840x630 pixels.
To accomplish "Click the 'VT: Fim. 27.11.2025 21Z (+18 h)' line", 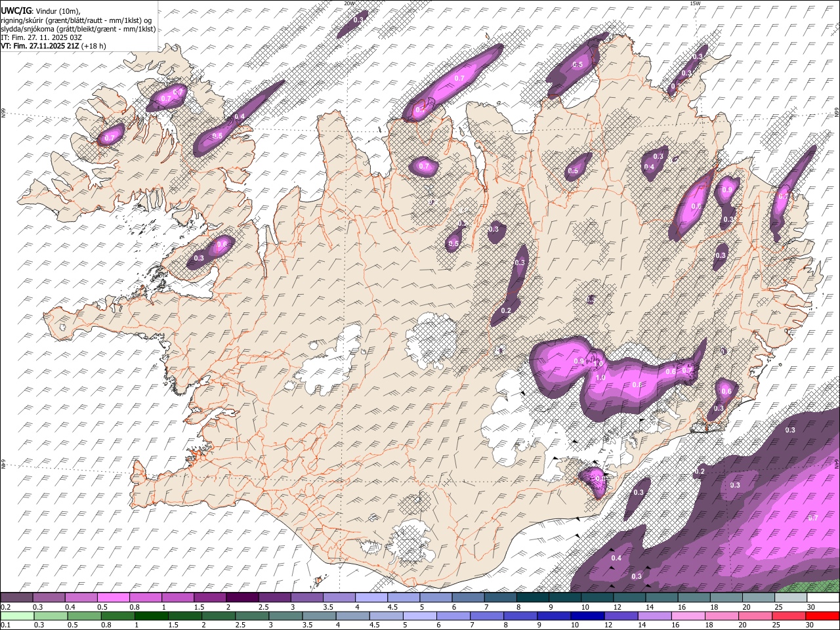I will click(x=54, y=46).
